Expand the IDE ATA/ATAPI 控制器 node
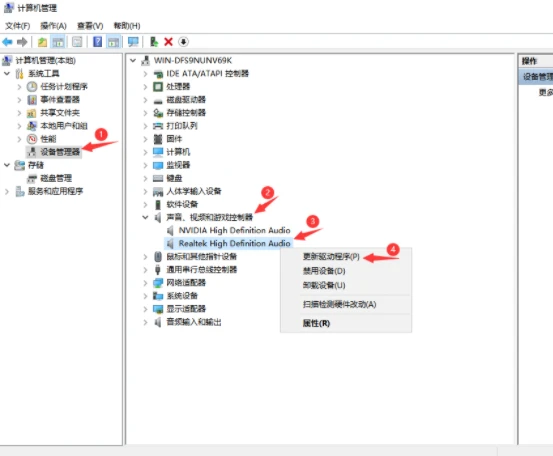 click(145, 74)
